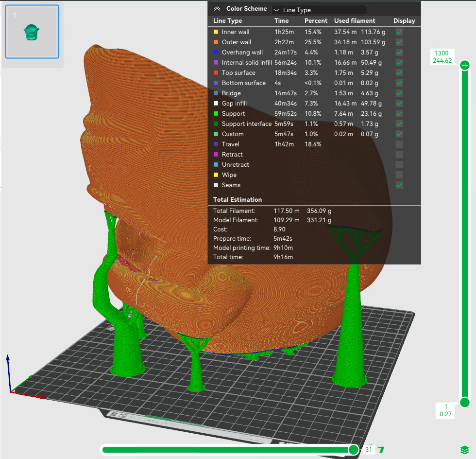Click the Bottom surface color swatch

click(x=216, y=83)
